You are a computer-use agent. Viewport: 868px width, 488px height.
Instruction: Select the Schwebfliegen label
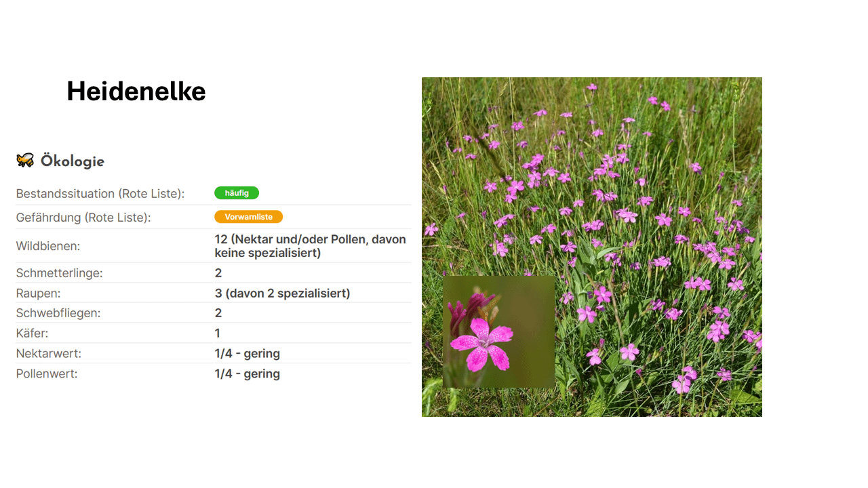(58, 313)
